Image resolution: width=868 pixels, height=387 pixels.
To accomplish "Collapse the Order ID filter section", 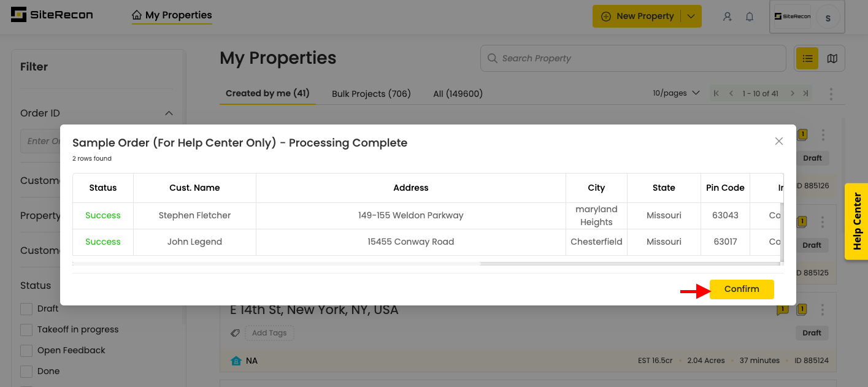I will [x=169, y=113].
